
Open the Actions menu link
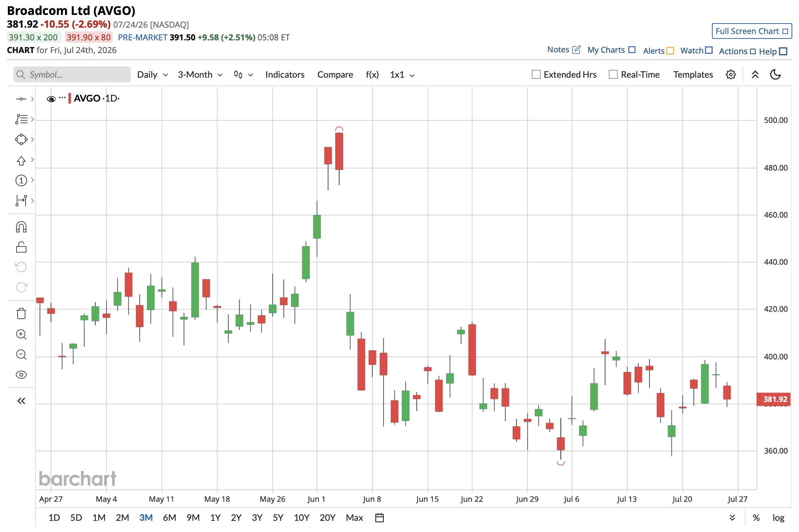(x=737, y=51)
